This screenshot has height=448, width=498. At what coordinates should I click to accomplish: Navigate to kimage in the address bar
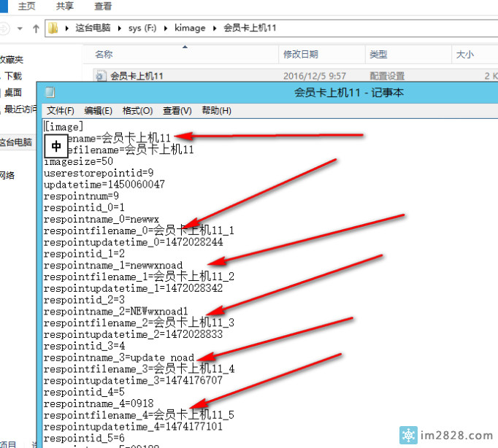[190, 28]
